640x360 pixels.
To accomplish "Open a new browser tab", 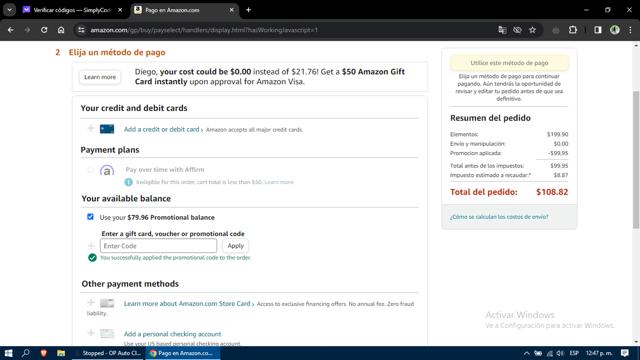I will [248, 10].
